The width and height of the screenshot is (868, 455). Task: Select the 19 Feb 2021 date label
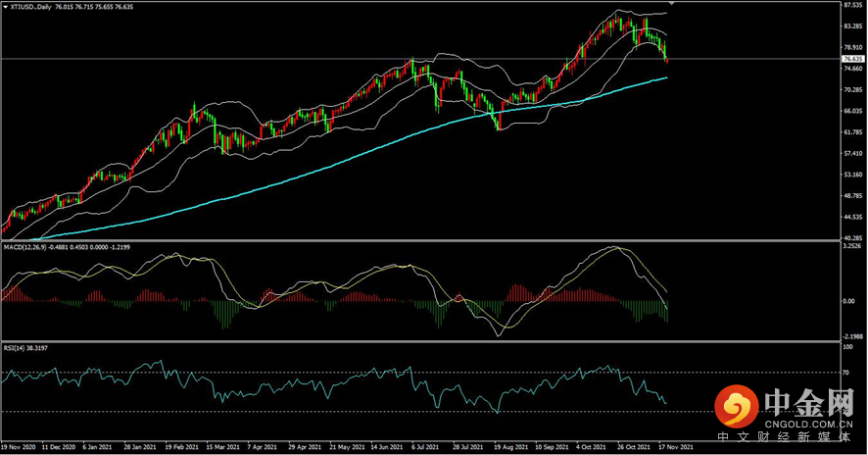tap(181, 447)
